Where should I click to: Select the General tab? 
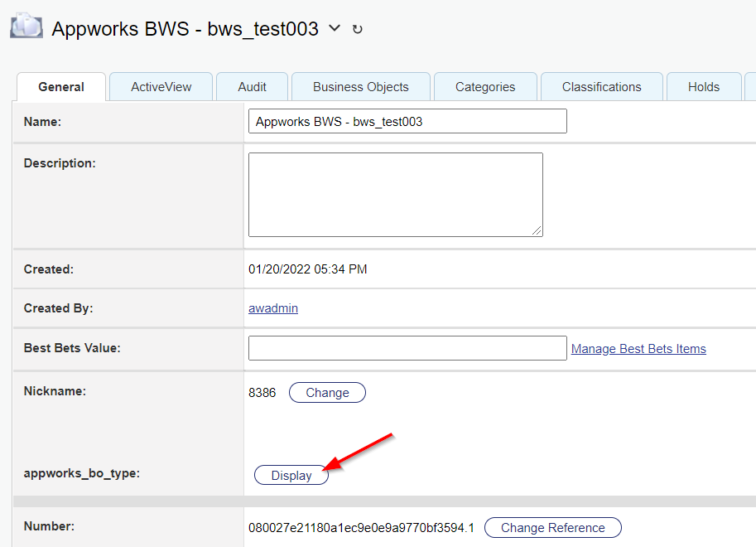point(61,87)
